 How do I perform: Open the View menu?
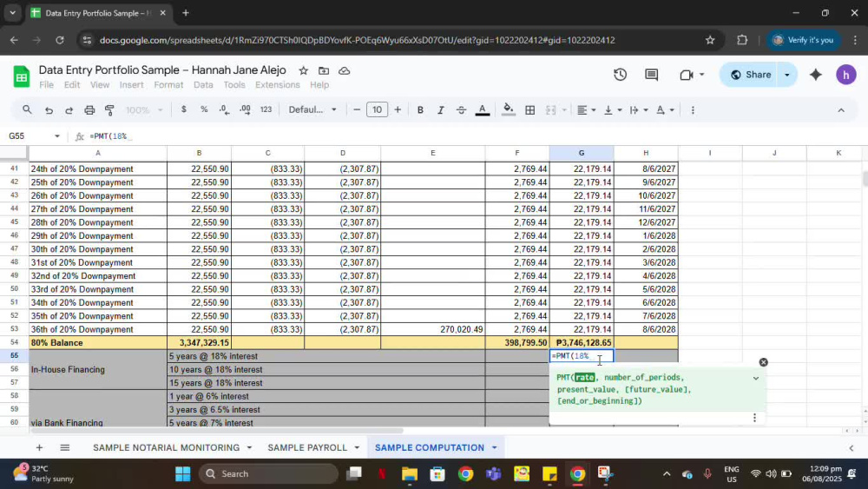[100, 85]
